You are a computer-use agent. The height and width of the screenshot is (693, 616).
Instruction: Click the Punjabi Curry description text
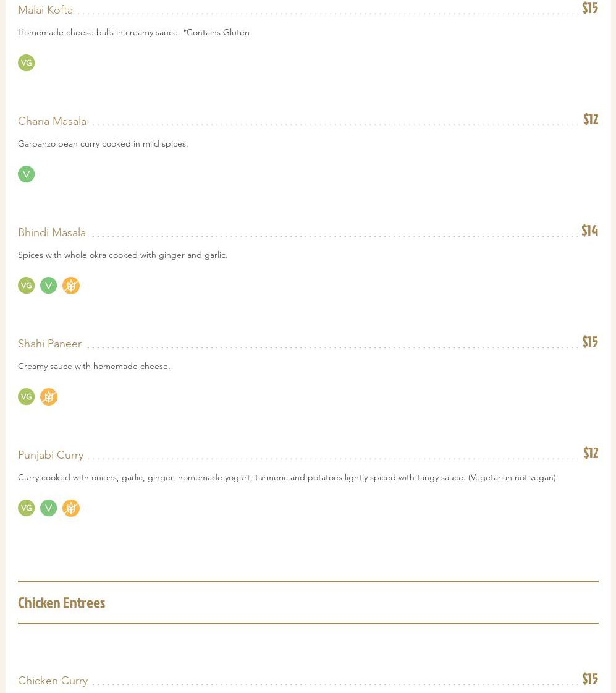pos(287,477)
